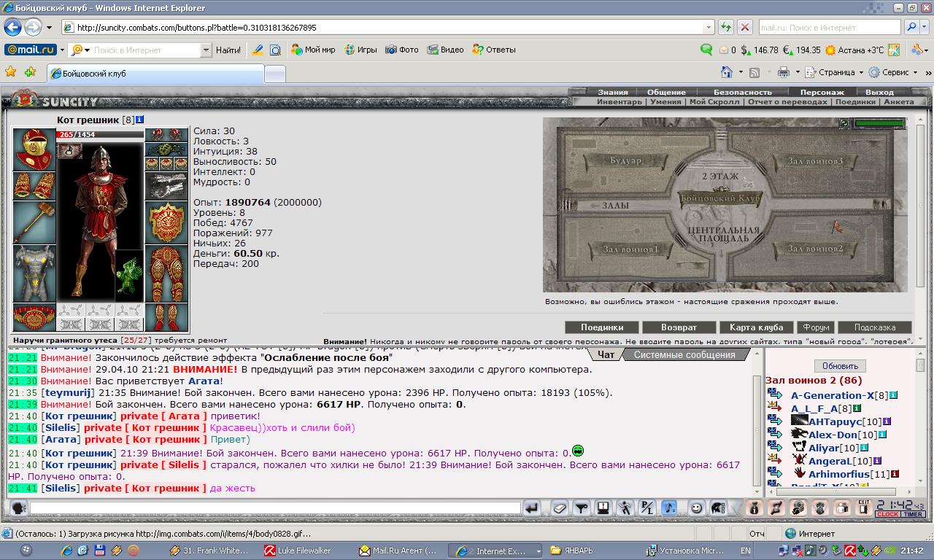Screen dimensions: 934x560
Task: Click the hammer weapon slot
Action: click(x=34, y=223)
